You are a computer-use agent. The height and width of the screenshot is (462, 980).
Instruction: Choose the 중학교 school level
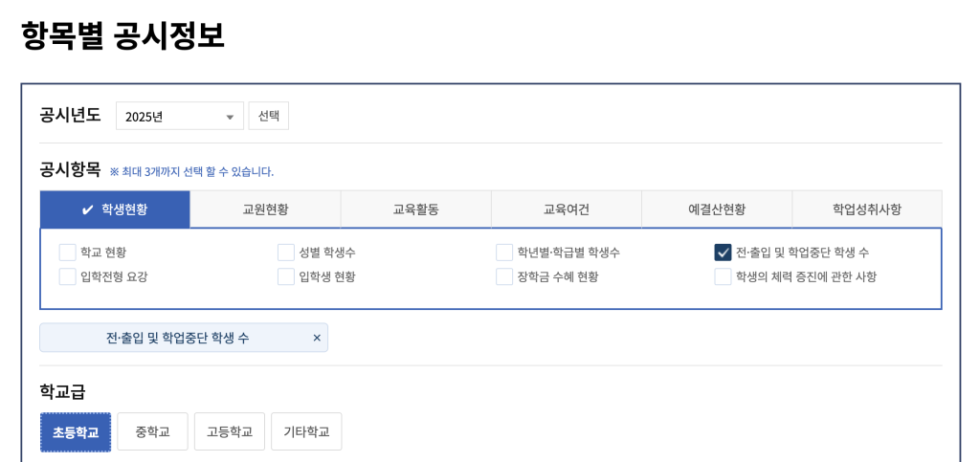[x=152, y=432]
